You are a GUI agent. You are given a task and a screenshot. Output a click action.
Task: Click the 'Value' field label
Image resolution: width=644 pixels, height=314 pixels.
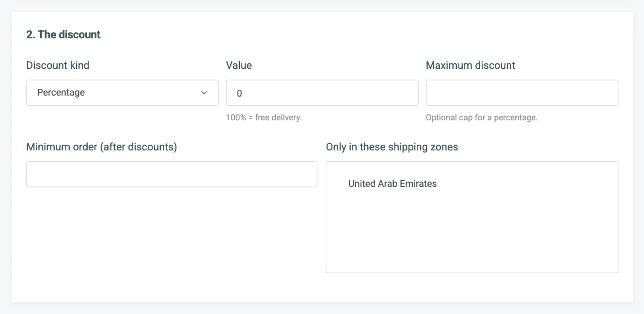[x=239, y=65]
